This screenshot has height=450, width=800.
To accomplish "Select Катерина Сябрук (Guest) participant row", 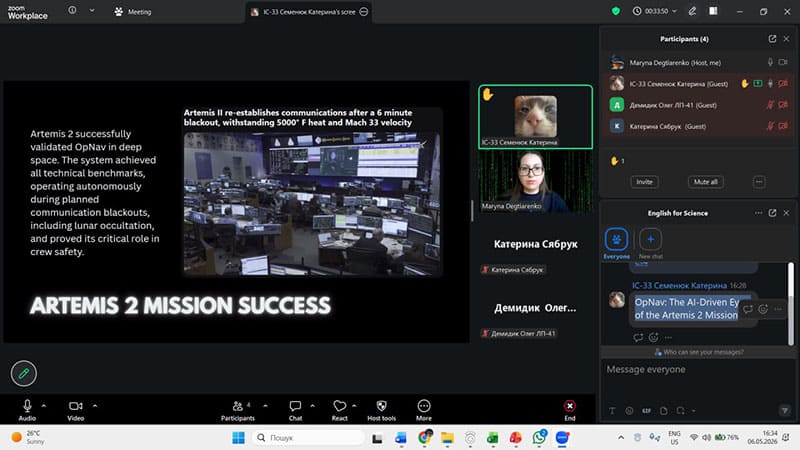I will click(x=698, y=126).
